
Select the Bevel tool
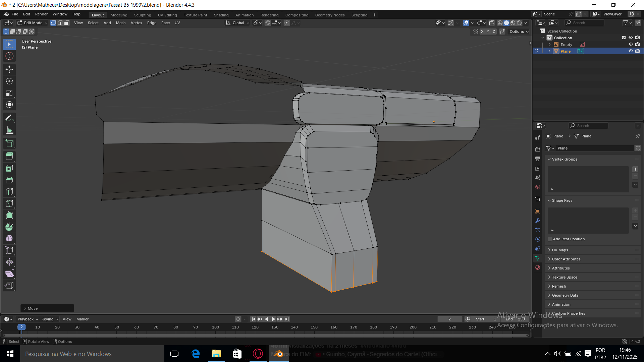coord(9,180)
